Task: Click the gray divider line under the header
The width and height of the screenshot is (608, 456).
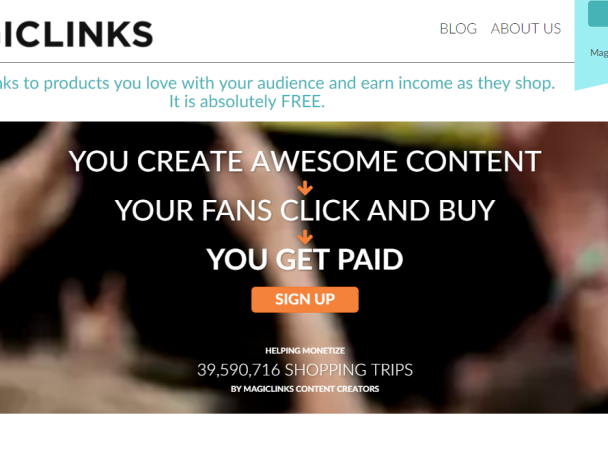Action: click(287, 62)
